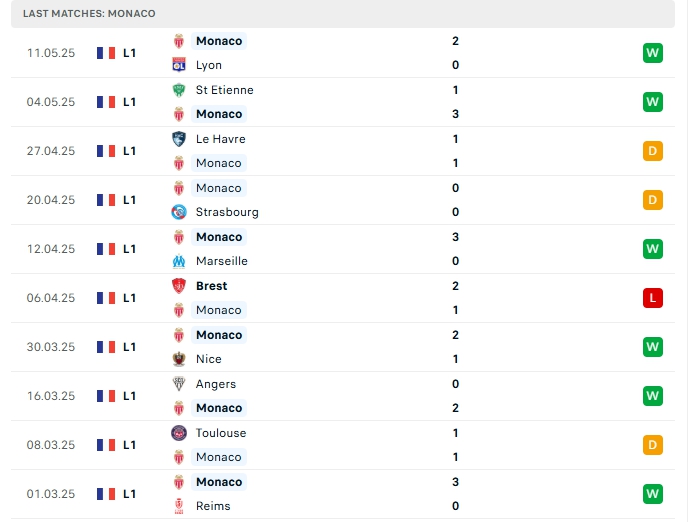Screen dimensions: 688x522
Task: Click the red L loss badge
Action: coord(652,298)
